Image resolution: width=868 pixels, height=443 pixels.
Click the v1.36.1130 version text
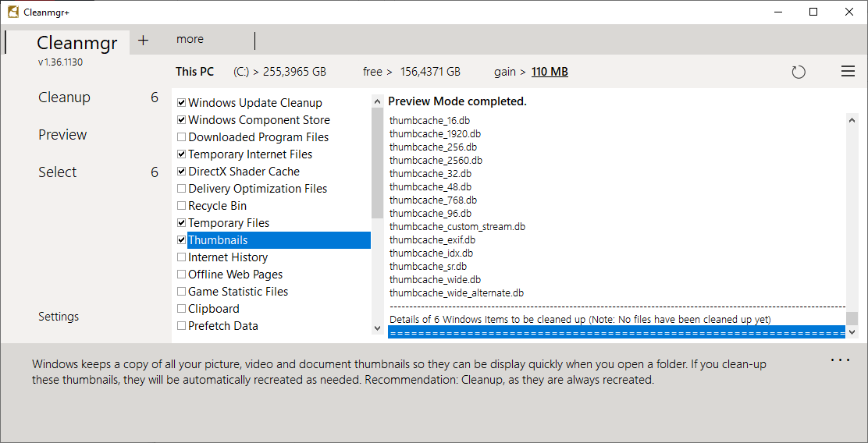point(60,62)
